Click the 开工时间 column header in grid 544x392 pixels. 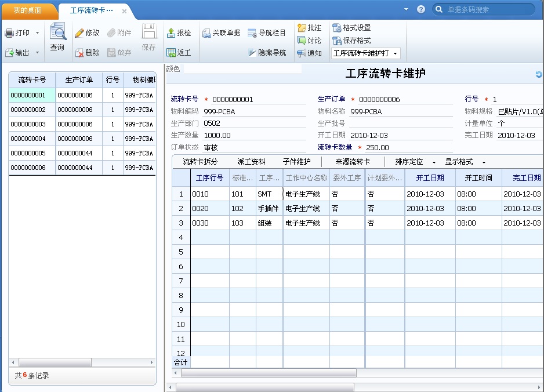pyautogui.click(x=479, y=178)
